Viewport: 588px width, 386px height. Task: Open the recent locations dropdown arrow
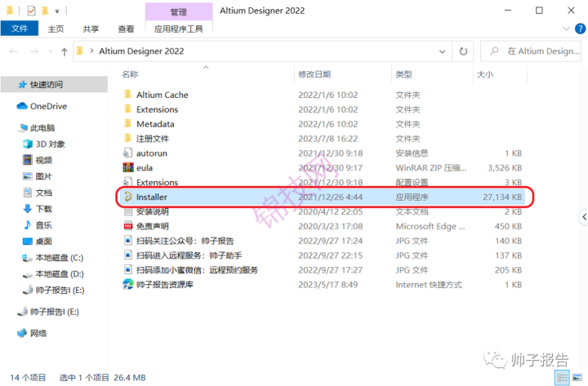coord(51,51)
